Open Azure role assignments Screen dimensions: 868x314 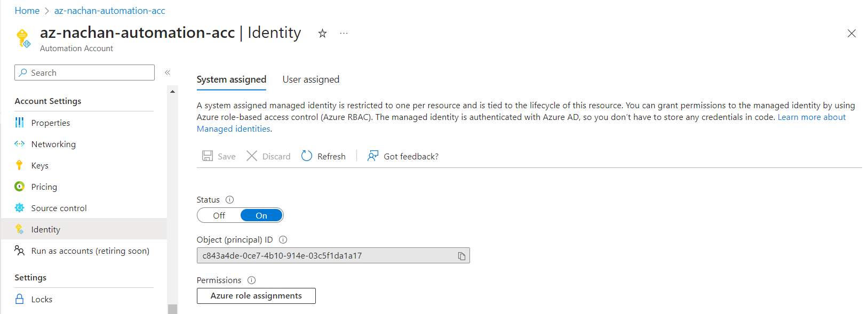(256, 296)
